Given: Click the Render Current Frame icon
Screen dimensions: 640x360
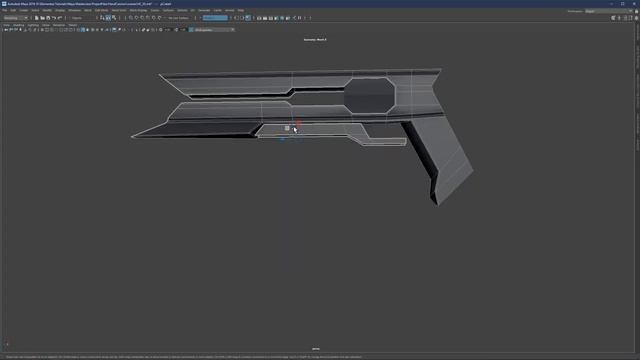Looking at the screenshot, I should pos(265,18).
